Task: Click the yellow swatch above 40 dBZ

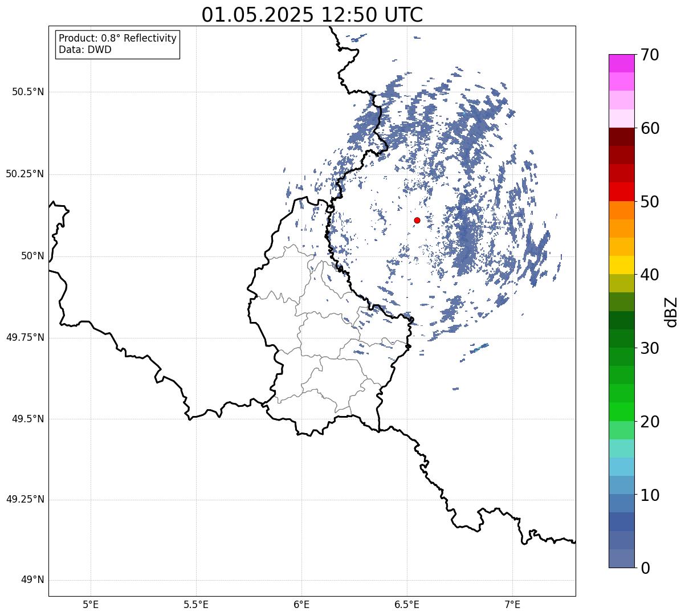Action: (621, 265)
